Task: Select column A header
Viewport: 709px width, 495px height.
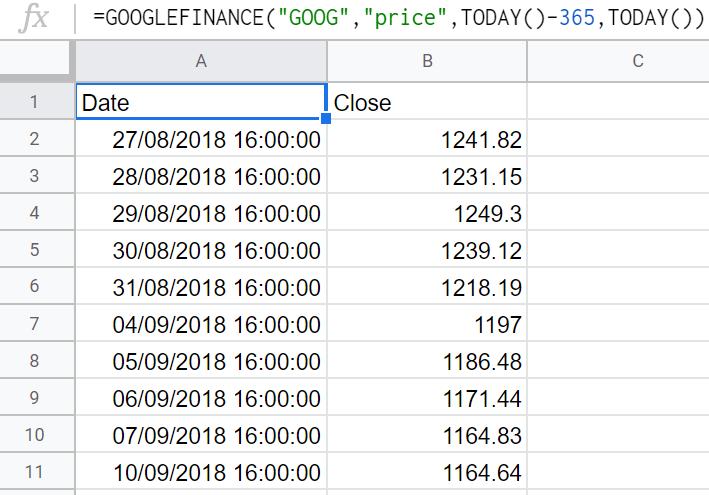Action: (x=201, y=61)
